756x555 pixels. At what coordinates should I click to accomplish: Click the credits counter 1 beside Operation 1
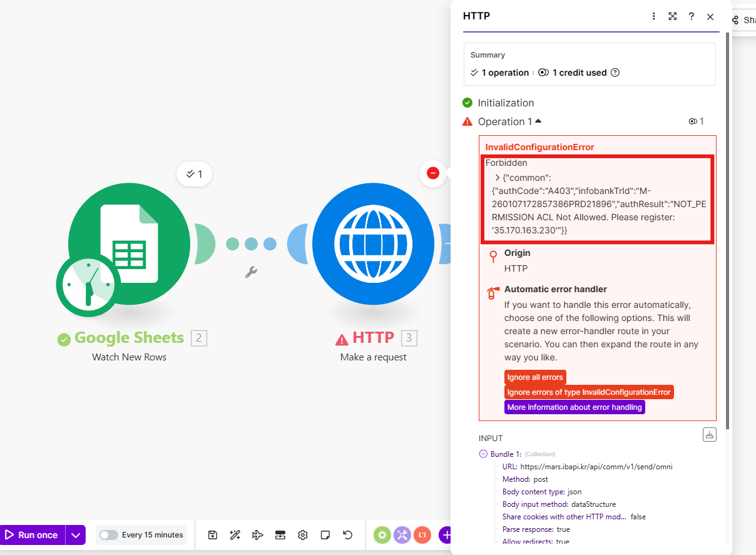point(697,121)
